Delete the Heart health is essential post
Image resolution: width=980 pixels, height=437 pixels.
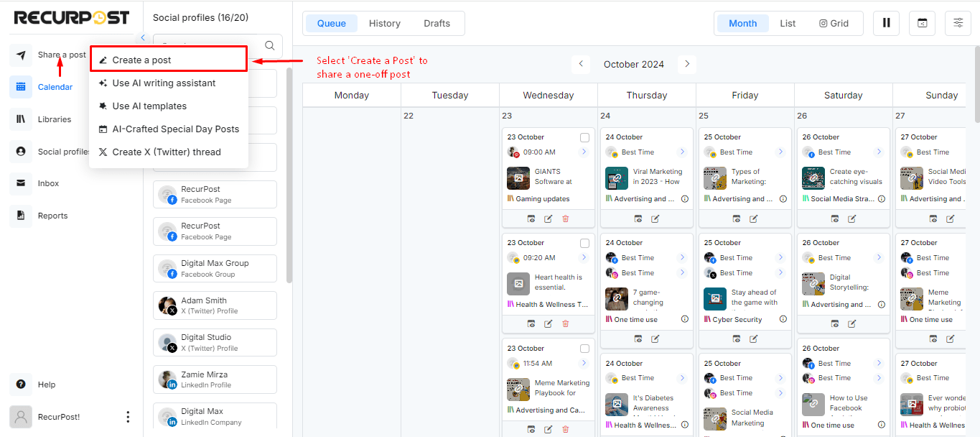pos(566,324)
